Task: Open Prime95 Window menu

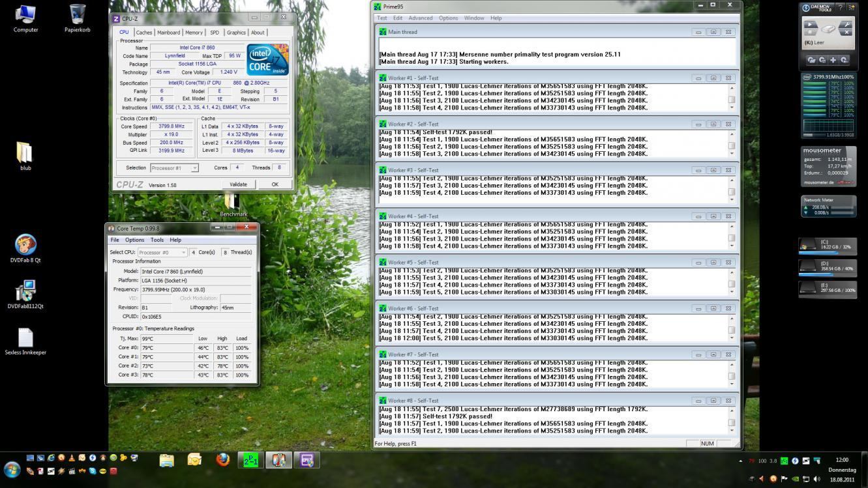Action: click(x=474, y=18)
